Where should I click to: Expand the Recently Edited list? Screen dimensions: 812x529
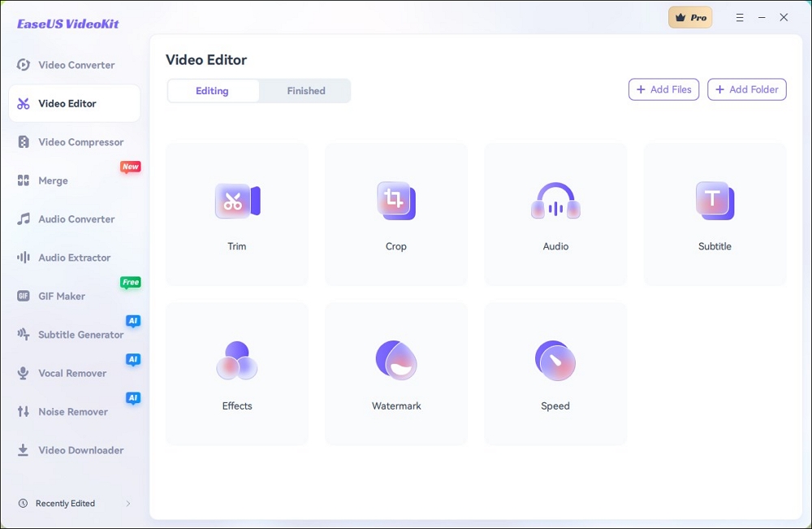point(67,503)
